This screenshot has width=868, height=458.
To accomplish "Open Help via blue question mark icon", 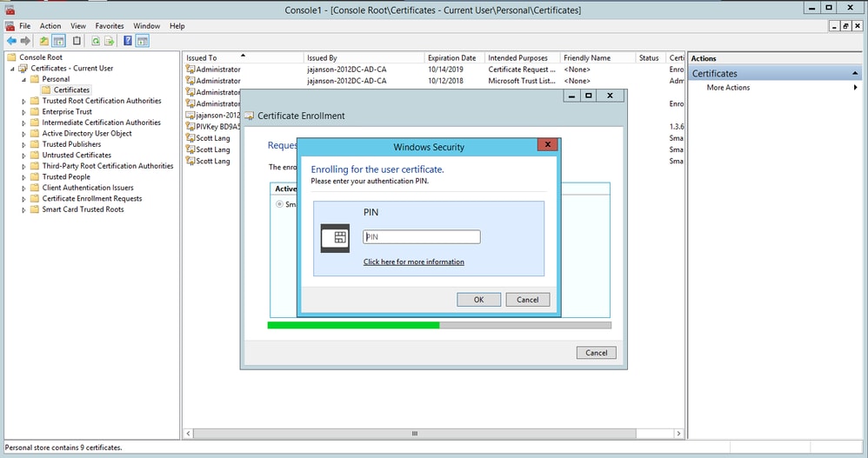I will pyautogui.click(x=128, y=41).
